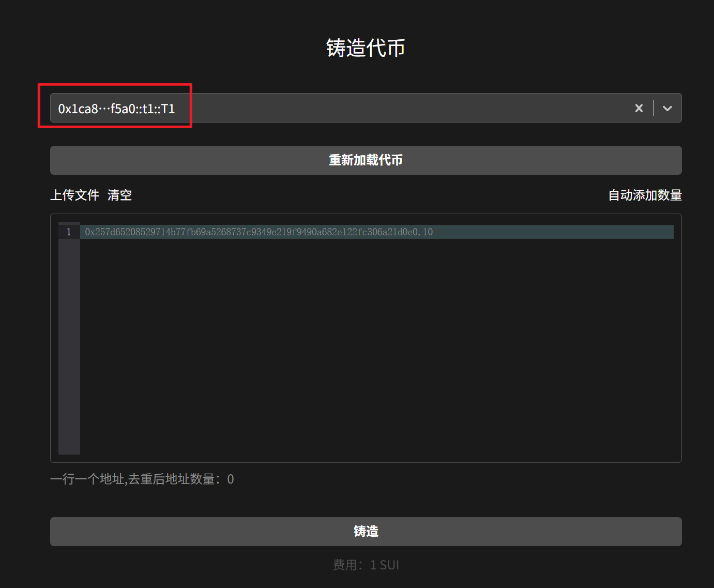The image size is (714, 588).
Task: Open token selector via its empty middle area
Action: coord(403,108)
